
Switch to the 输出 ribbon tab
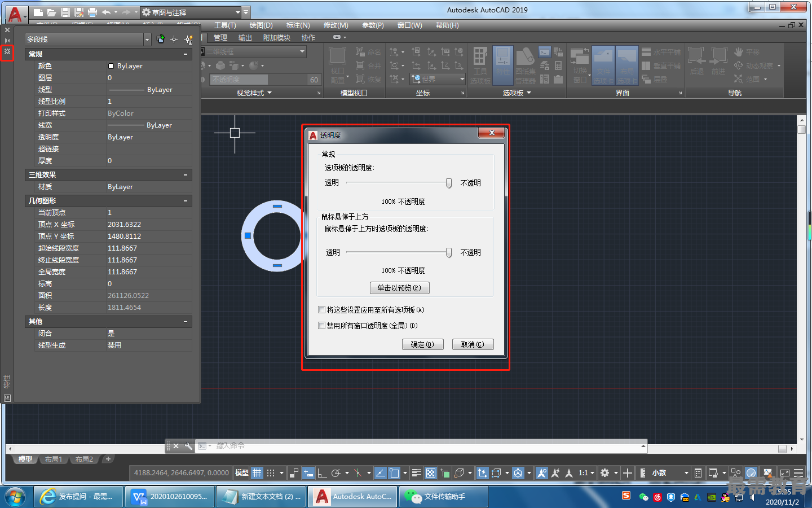tap(245, 38)
